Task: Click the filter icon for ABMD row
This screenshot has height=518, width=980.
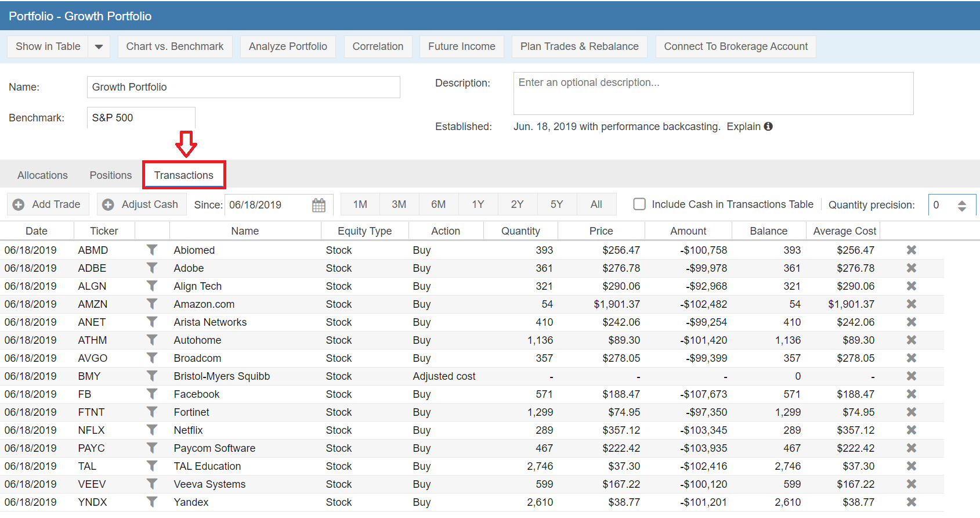Action: click(152, 250)
